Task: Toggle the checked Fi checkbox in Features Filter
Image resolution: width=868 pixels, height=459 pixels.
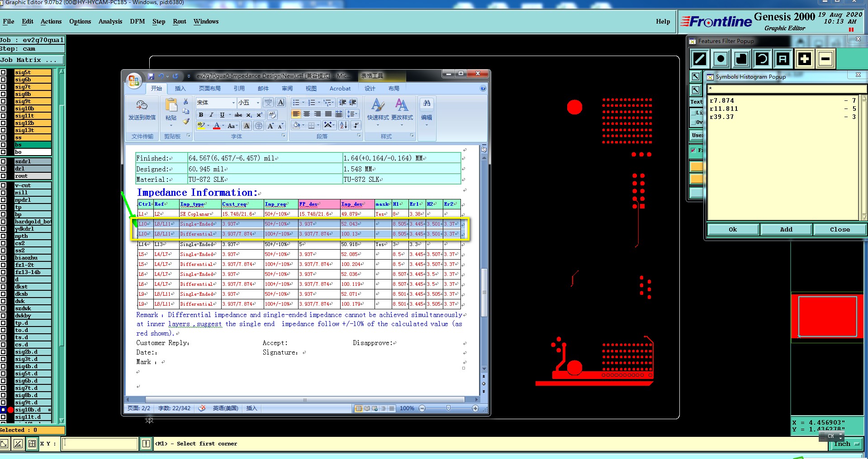Action: click(x=693, y=150)
